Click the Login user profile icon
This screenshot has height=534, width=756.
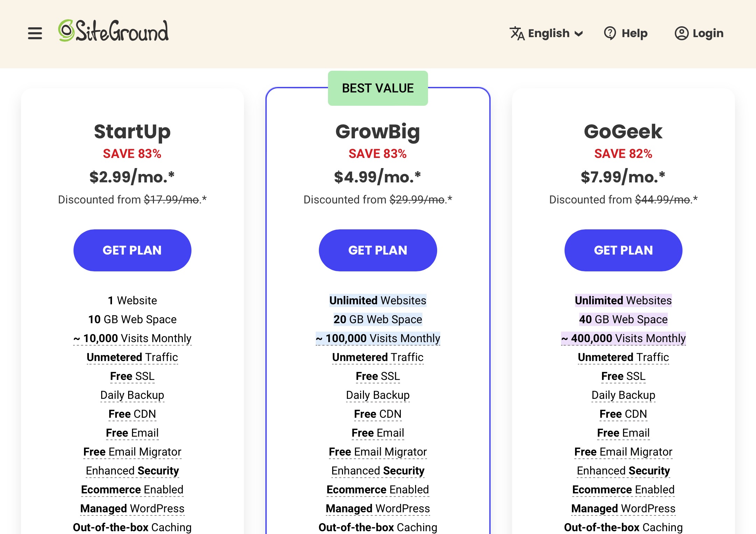tap(681, 33)
